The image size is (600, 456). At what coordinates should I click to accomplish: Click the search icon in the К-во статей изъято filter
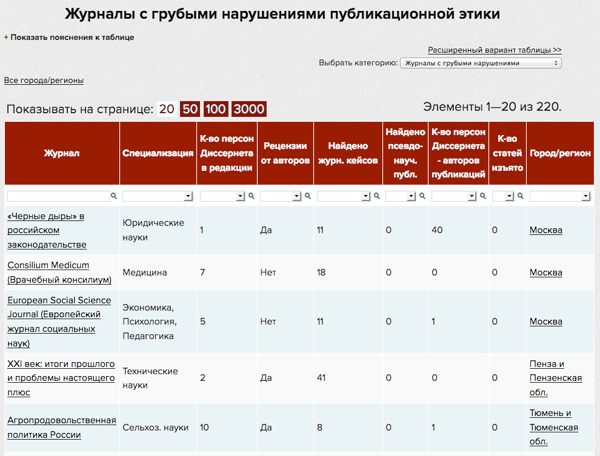(x=520, y=197)
